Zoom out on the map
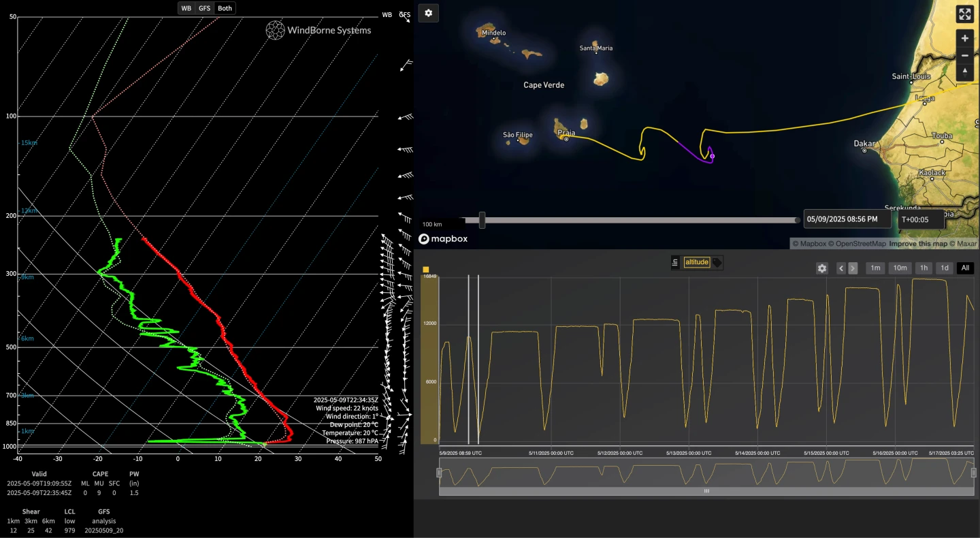980x538 pixels. click(x=965, y=56)
